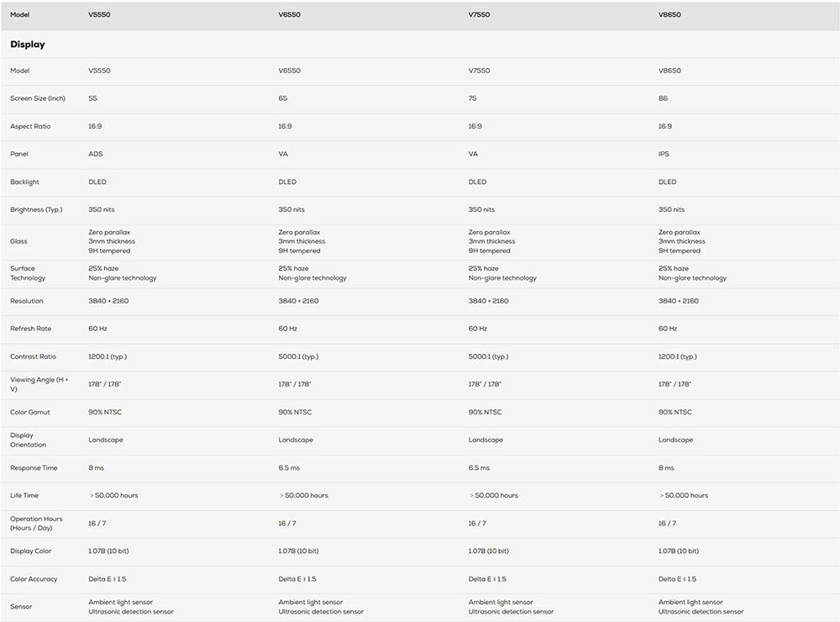Click the V6550 column header
The width and height of the screenshot is (840, 622).
coord(289,14)
